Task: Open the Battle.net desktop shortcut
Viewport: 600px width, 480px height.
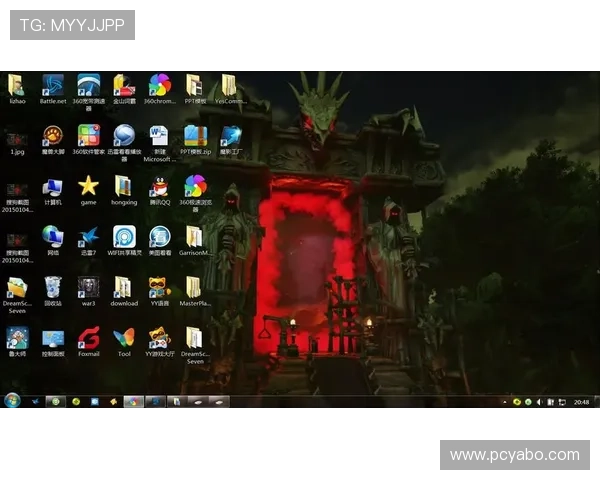Action: [x=53, y=86]
